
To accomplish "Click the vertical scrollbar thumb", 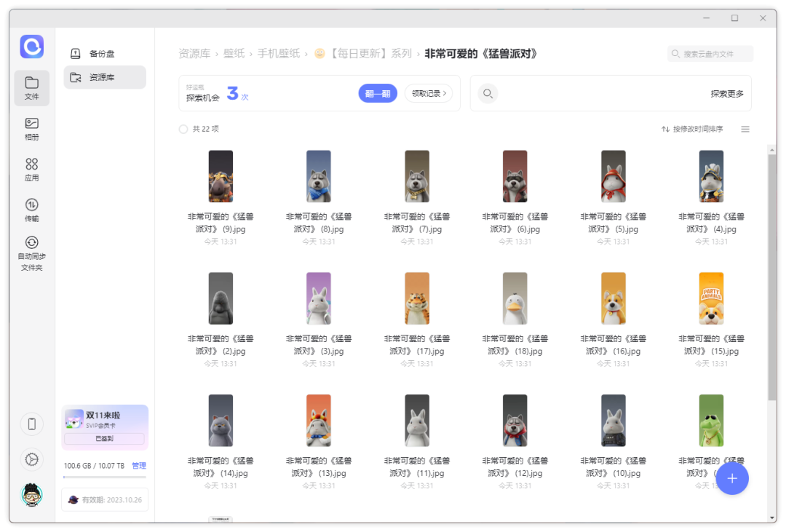I will [771, 277].
